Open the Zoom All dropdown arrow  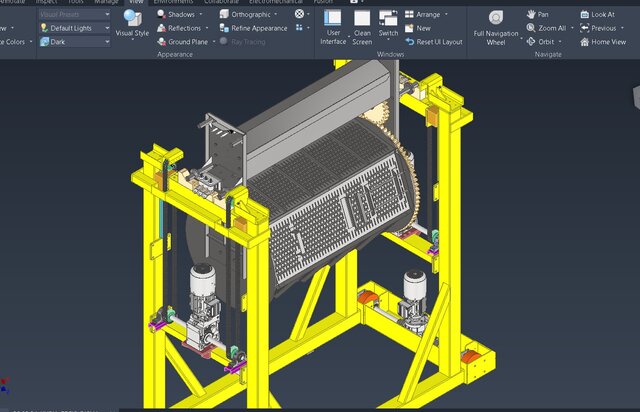pyautogui.click(x=573, y=28)
